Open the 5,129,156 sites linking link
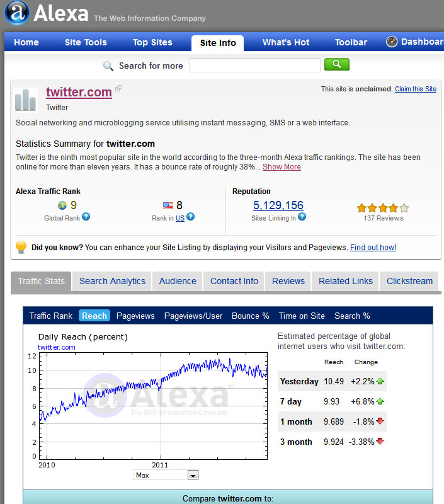Image resolution: width=444 pixels, height=504 pixels. click(278, 205)
